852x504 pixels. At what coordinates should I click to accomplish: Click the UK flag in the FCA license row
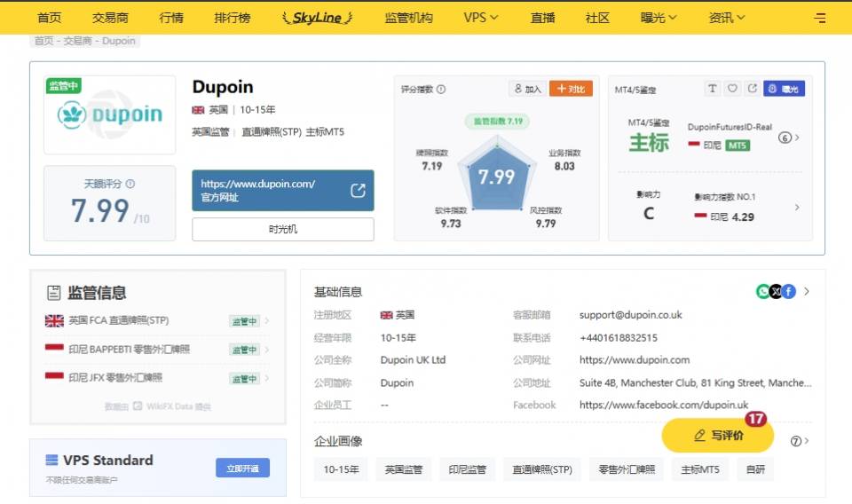54,321
